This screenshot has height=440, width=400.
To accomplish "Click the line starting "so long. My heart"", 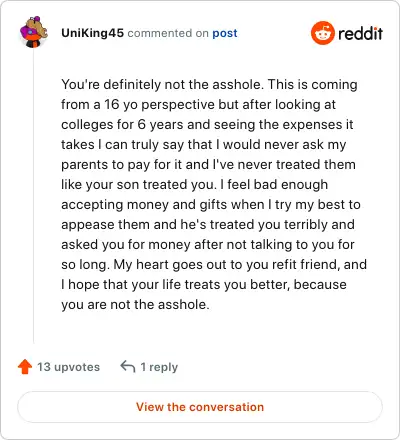I will [214, 264].
